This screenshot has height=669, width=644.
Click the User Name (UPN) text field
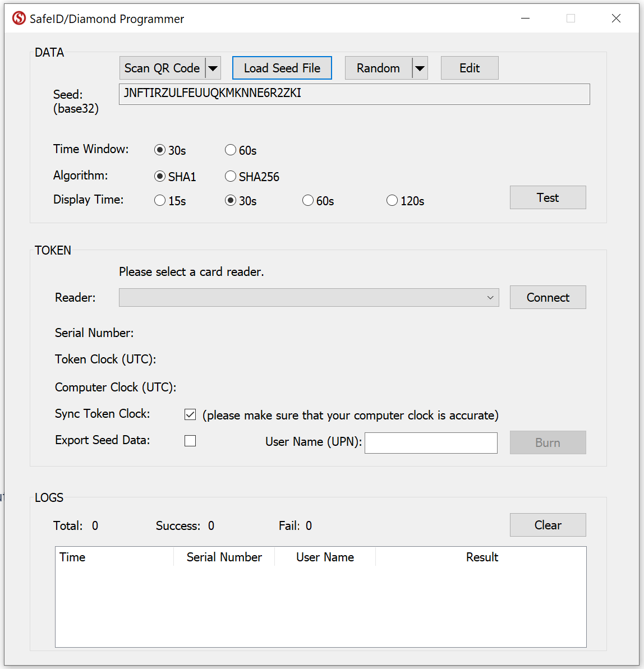click(x=431, y=443)
